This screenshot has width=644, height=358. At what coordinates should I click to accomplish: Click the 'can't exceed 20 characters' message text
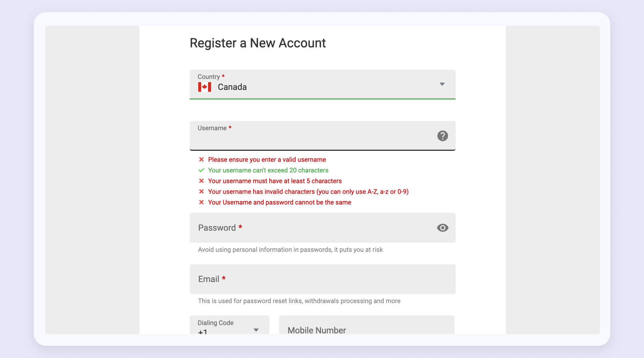[268, 170]
